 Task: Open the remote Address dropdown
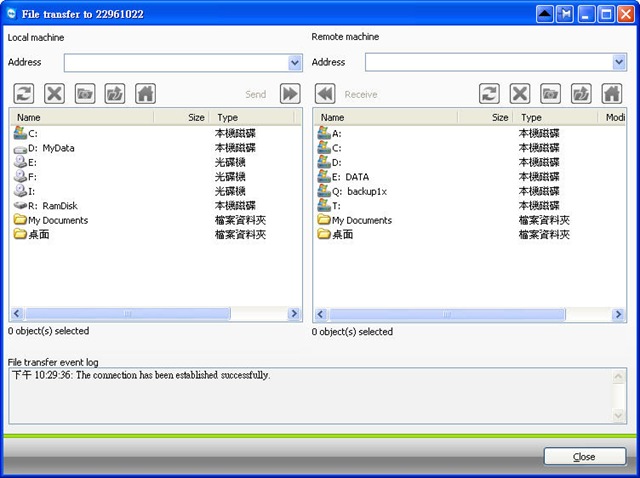point(619,63)
